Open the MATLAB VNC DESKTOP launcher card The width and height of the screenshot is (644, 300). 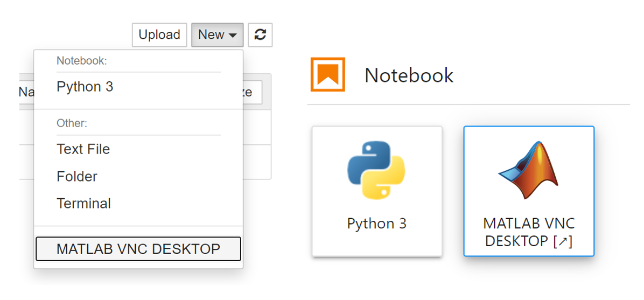(529, 191)
